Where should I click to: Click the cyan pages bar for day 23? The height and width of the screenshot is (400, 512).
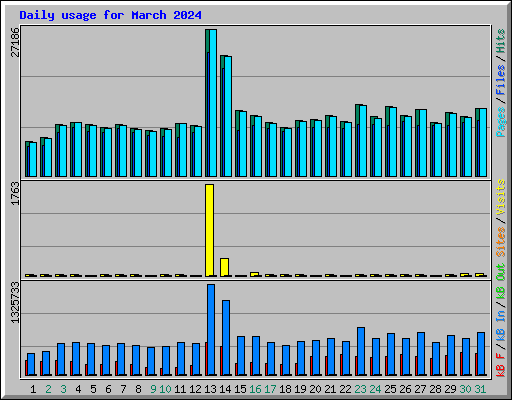point(363,141)
